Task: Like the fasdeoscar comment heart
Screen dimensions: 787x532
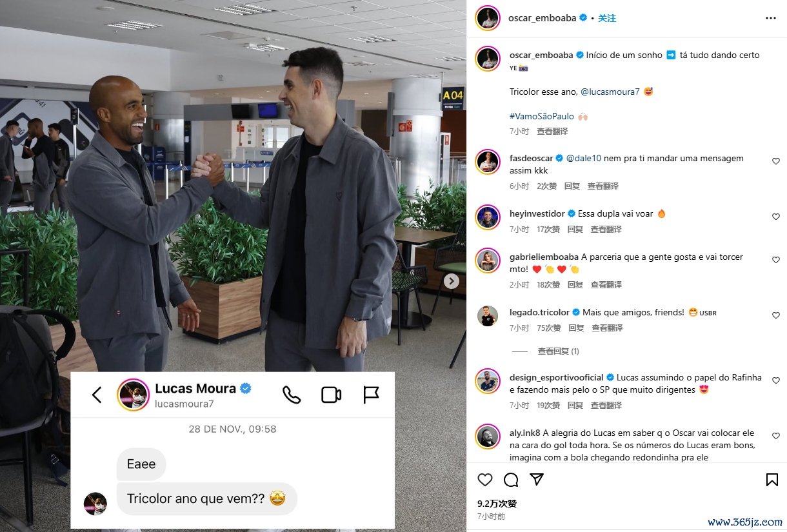Action: (x=776, y=161)
